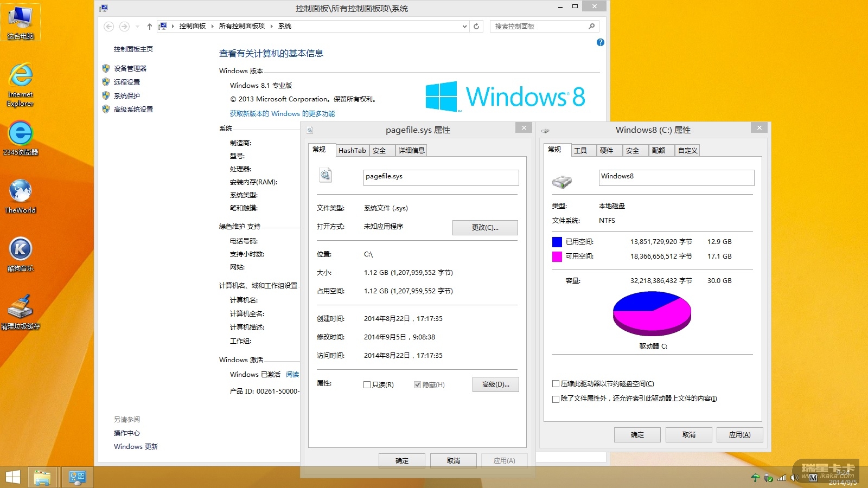Click the drive icon in Windows8 (C:) properties
The width and height of the screenshot is (868, 488).
click(x=562, y=182)
